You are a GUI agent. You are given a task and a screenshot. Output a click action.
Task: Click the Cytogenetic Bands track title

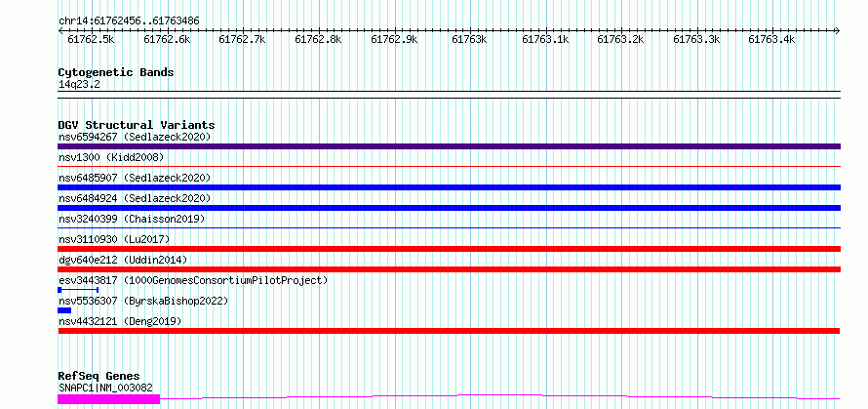point(116,72)
